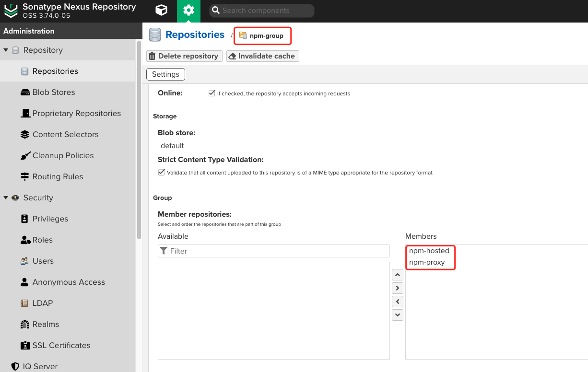
Task: Open LDAP in the sidebar
Action: 68,303
